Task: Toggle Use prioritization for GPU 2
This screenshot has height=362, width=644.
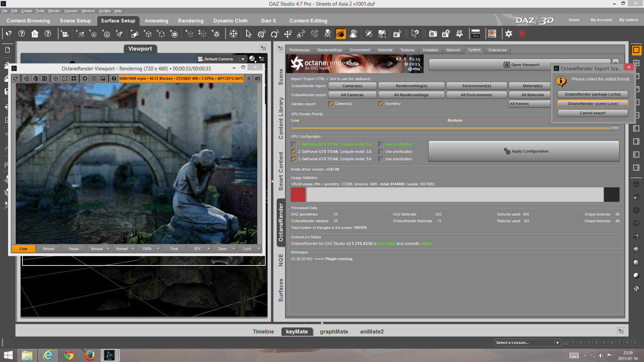Action: click(381, 152)
